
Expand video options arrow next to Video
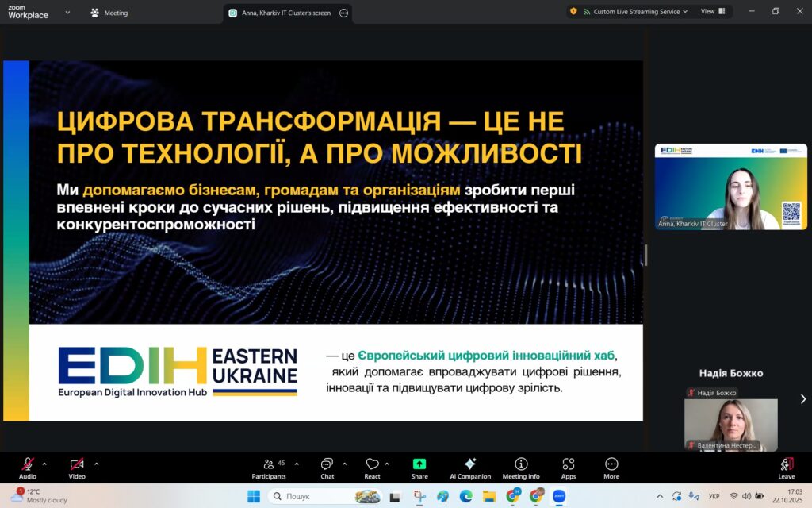pyautogui.click(x=97, y=464)
